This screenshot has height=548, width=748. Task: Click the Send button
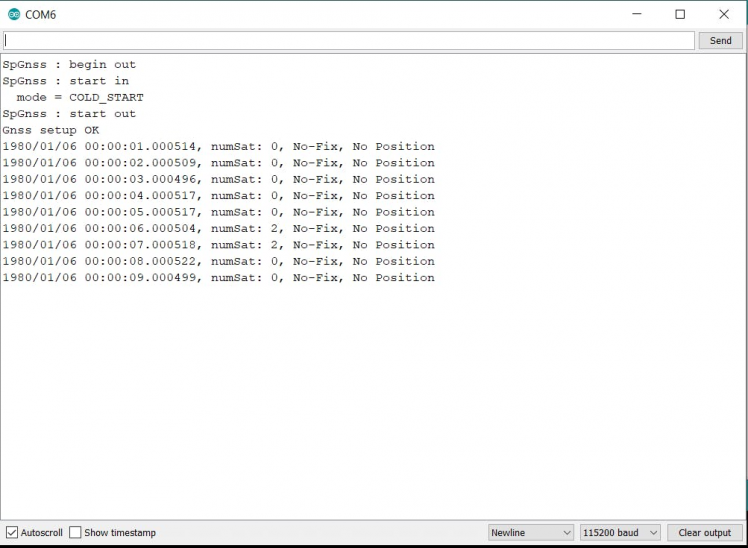tap(720, 41)
